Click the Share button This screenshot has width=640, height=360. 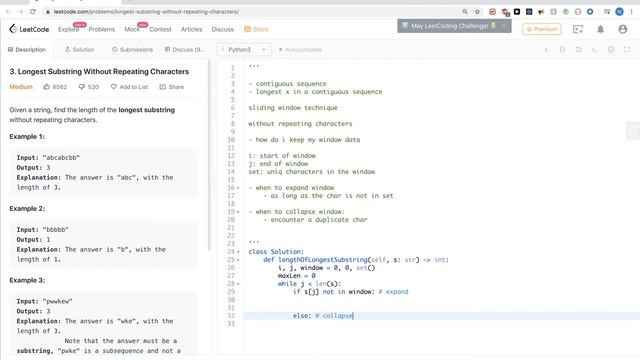pos(171,87)
